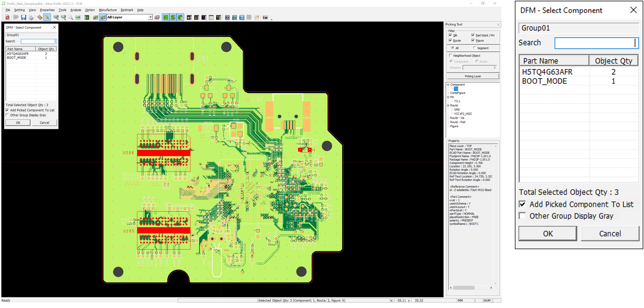
Task: Open the All Layer dropdown
Action: click(x=150, y=17)
